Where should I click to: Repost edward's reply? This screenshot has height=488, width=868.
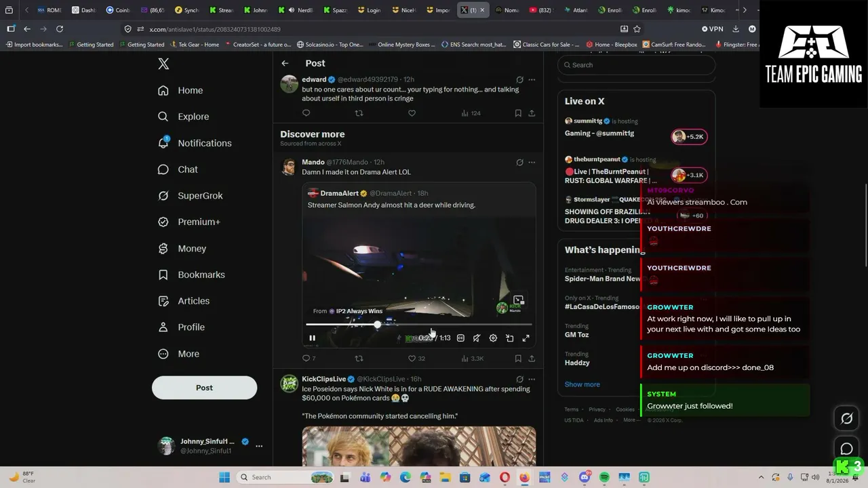coord(359,113)
